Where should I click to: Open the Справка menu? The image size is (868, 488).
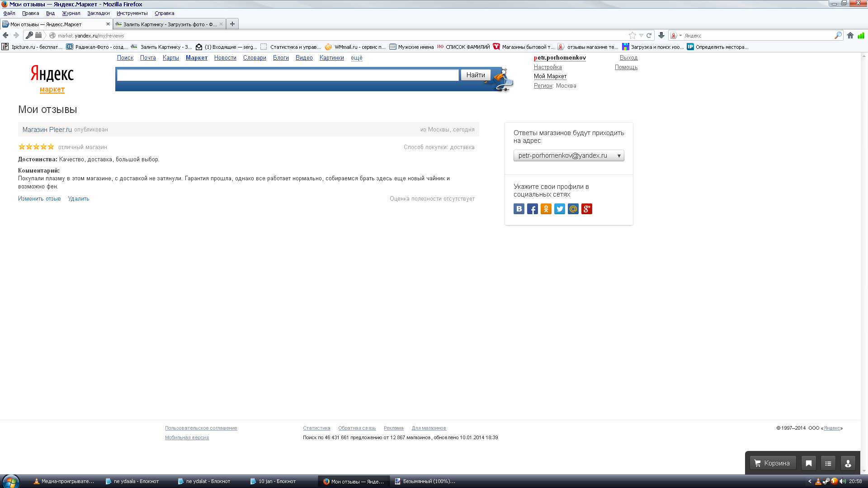(x=164, y=13)
